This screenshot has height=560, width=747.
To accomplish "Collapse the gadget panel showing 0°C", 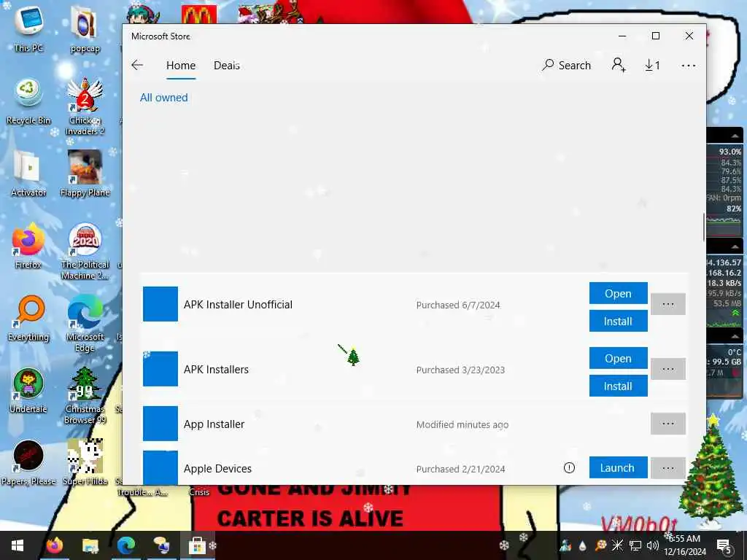I will pos(735,337).
